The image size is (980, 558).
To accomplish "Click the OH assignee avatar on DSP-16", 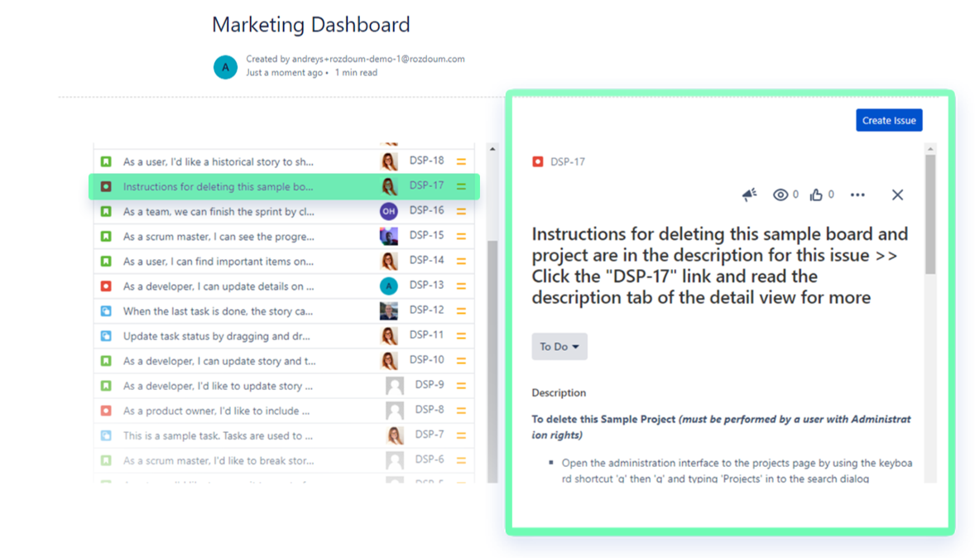I will coord(388,211).
